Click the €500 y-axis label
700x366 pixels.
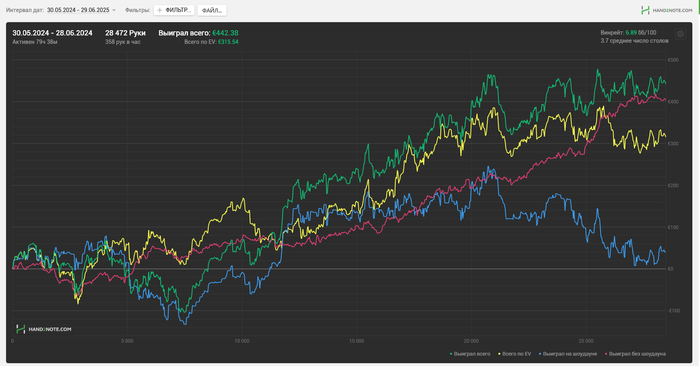tap(673, 60)
